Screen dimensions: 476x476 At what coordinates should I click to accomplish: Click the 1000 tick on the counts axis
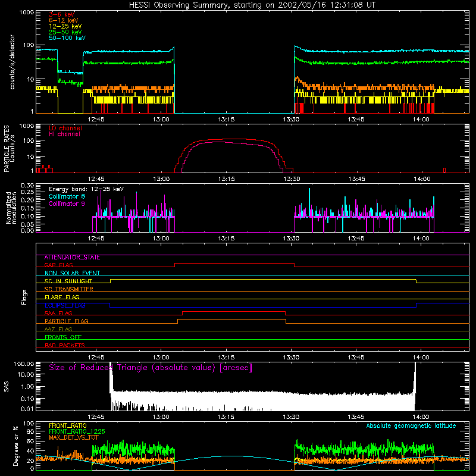click(x=27, y=12)
